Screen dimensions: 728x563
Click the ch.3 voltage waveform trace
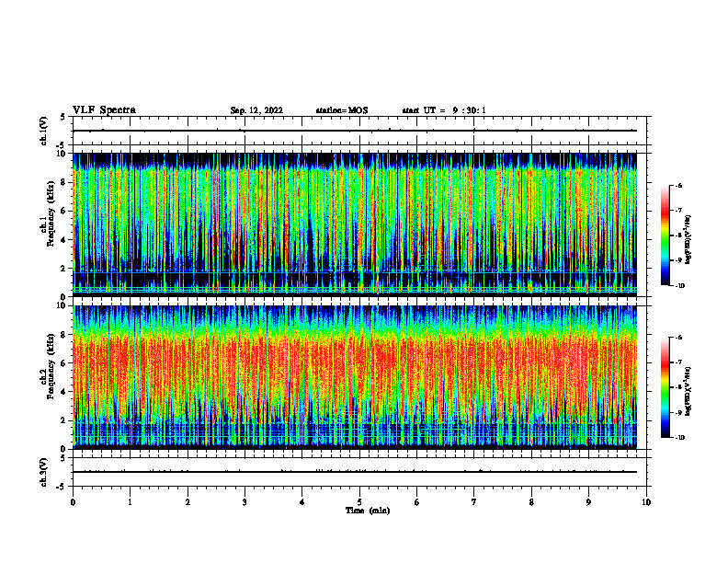point(355,472)
